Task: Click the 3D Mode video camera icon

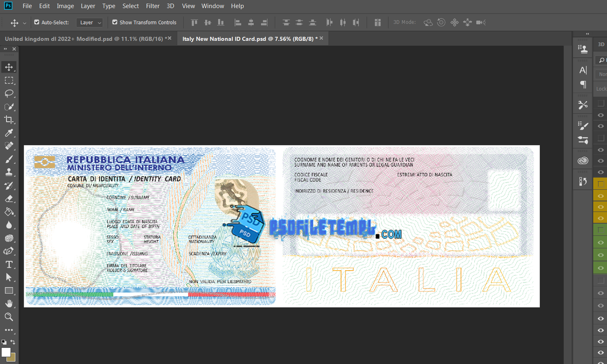Action: coord(481,22)
